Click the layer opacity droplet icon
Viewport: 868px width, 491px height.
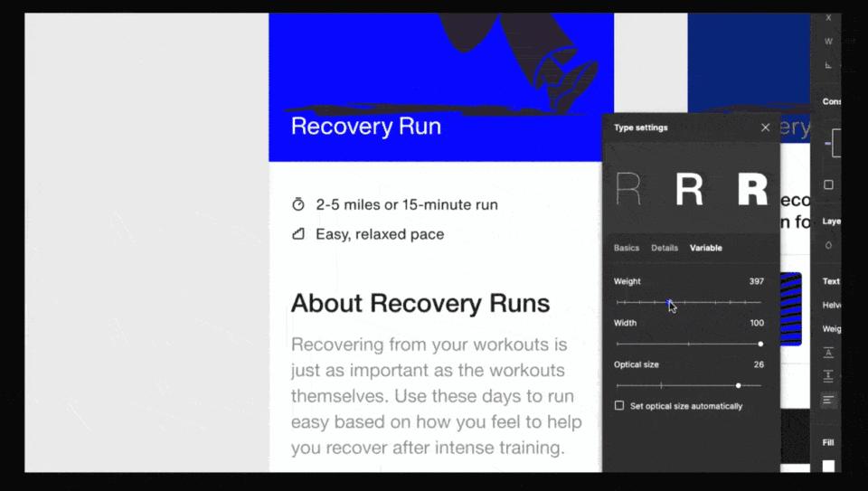[828, 245]
